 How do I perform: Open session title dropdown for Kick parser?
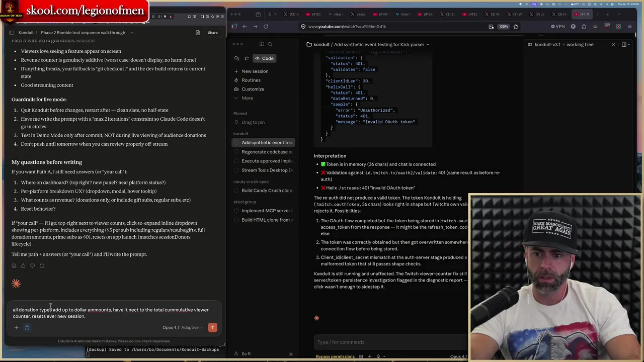[x=428, y=45]
